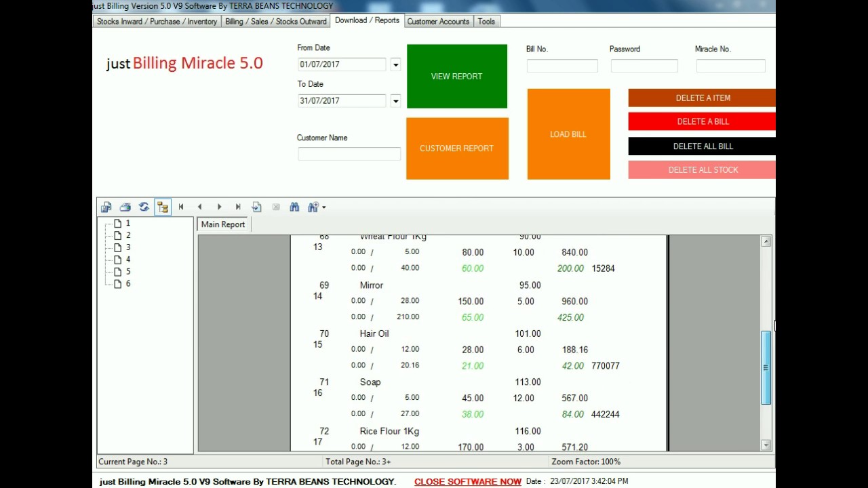Click the To Date field 31/07/2017
Screen dimensions: 868x488
tap(342, 101)
